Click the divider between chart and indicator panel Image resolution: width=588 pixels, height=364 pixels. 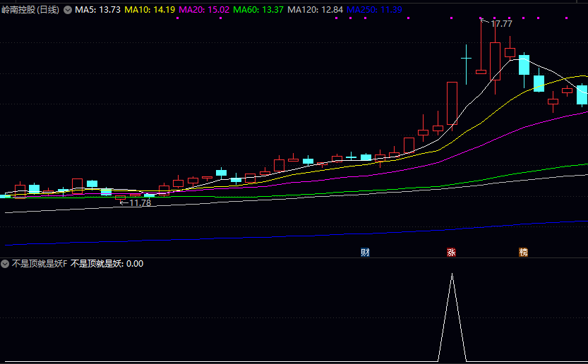coord(294,257)
